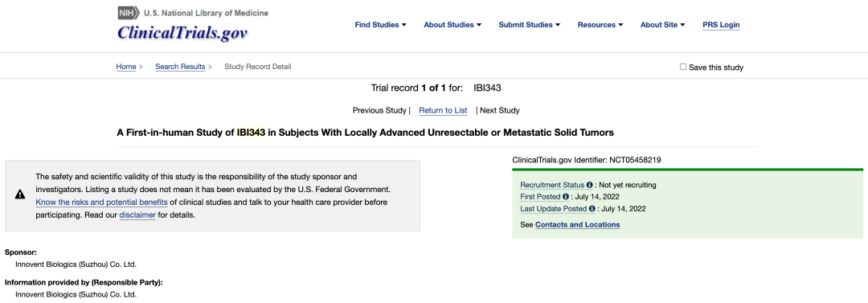Click the Recruitment Status label link
This screenshot has height=303, width=868.
[552, 185]
